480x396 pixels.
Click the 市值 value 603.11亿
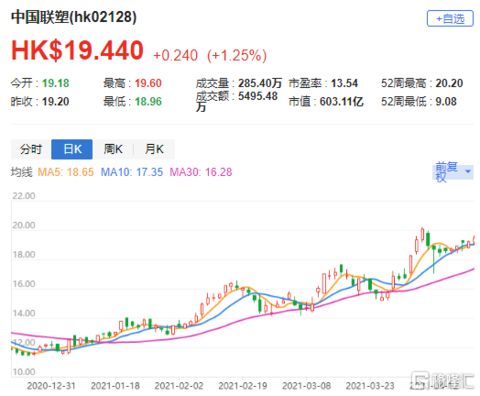(341, 101)
